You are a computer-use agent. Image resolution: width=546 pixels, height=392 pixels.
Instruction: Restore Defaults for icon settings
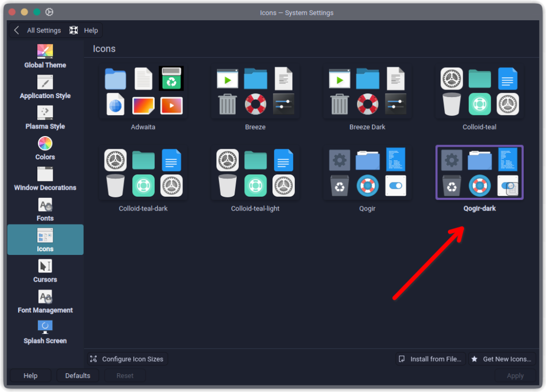pyautogui.click(x=78, y=375)
